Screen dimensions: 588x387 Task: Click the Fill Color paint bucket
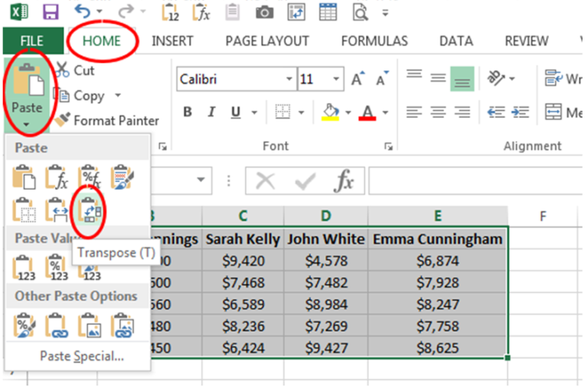(331, 112)
